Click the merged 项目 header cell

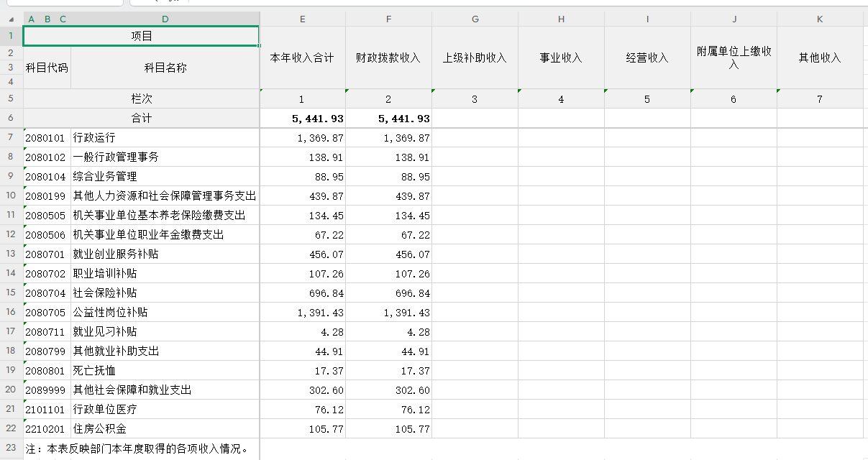(141, 36)
